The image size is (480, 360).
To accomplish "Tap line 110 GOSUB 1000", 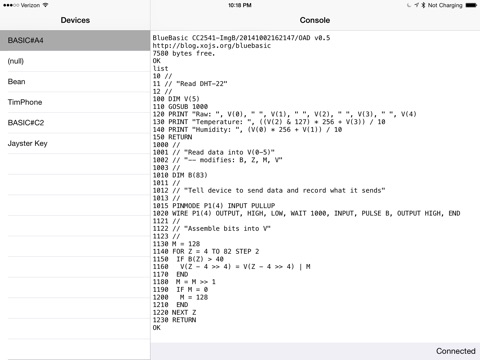I will pyautogui.click(x=180, y=107).
